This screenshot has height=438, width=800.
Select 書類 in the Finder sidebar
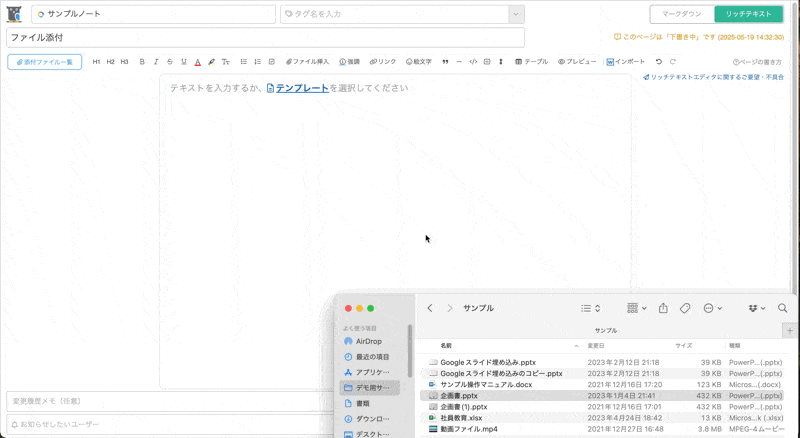[x=368, y=403]
